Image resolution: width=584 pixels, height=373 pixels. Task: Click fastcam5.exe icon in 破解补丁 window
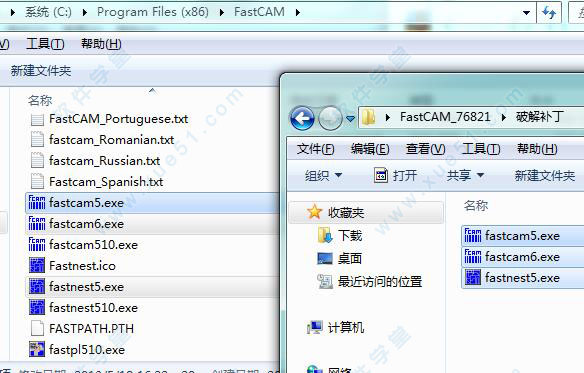(473, 236)
